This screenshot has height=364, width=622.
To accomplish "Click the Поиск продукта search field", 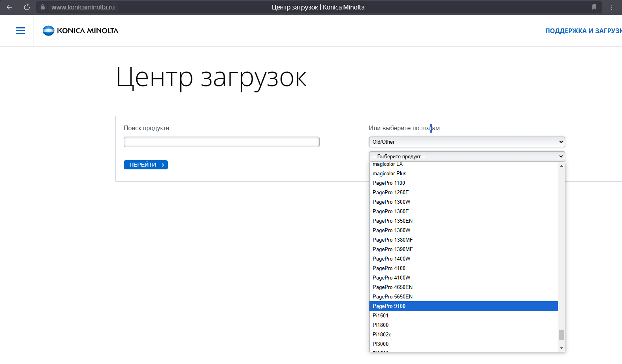I will point(221,142).
